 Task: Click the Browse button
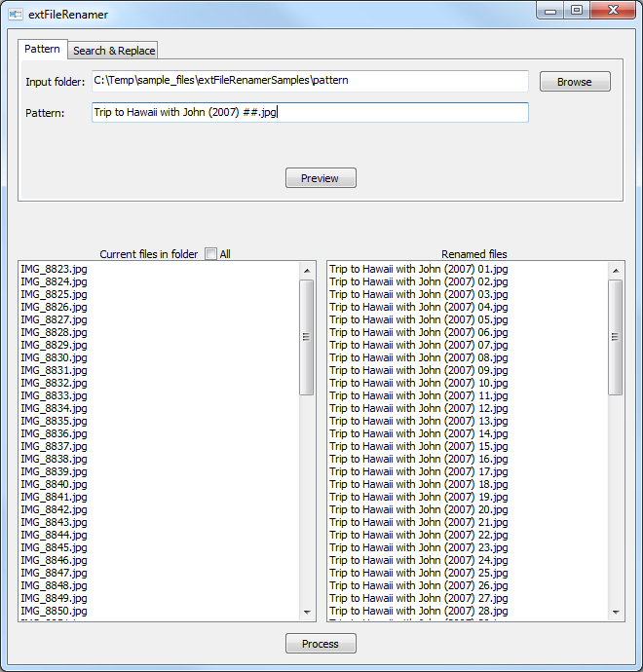click(574, 82)
